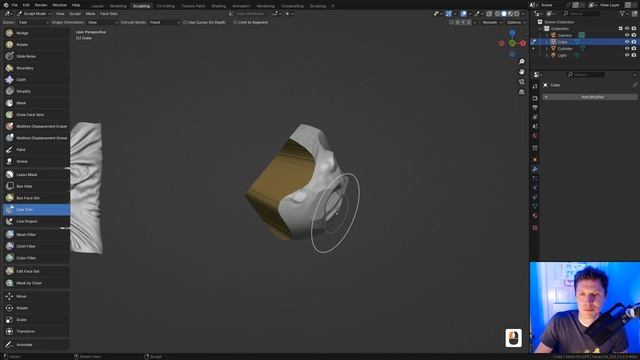Select the Cloth brush
640x360 pixels.
(36, 80)
